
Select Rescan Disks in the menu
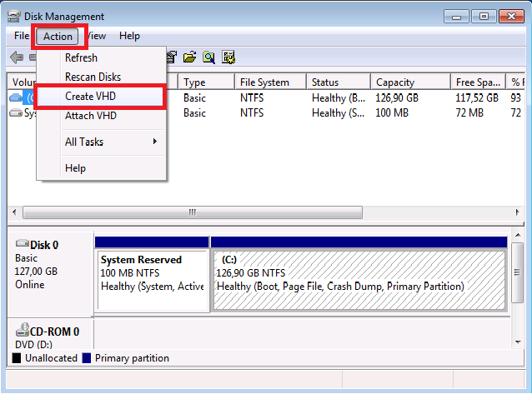[93, 77]
